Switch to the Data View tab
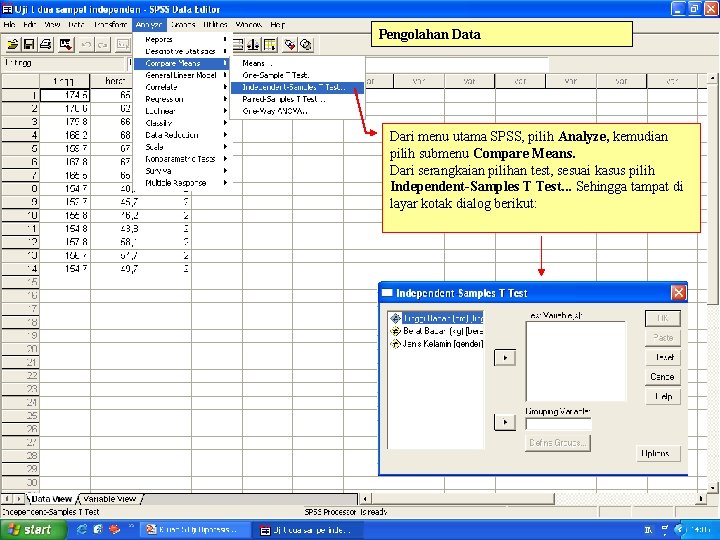The height and width of the screenshot is (540, 720). (51, 499)
